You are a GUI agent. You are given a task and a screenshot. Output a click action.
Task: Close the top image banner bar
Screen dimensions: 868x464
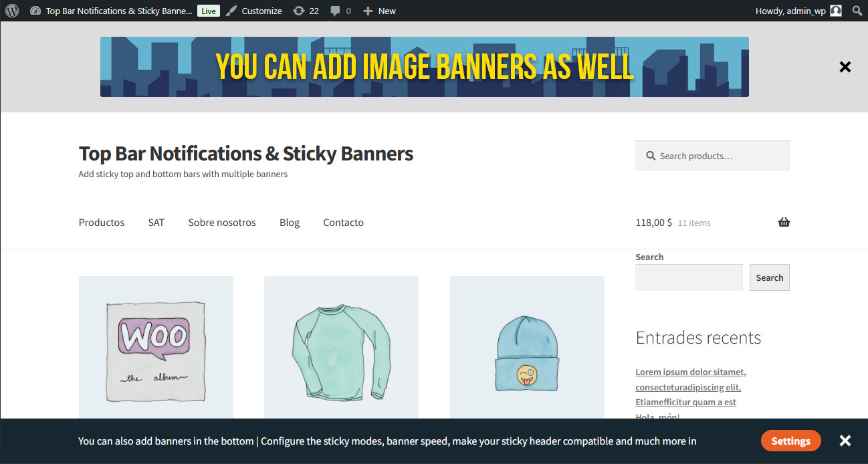click(845, 67)
